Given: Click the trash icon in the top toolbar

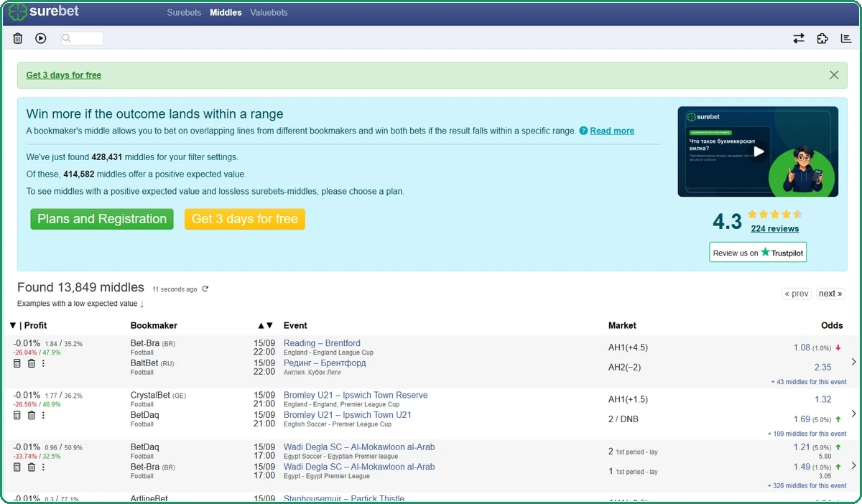Looking at the screenshot, I should [x=18, y=38].
